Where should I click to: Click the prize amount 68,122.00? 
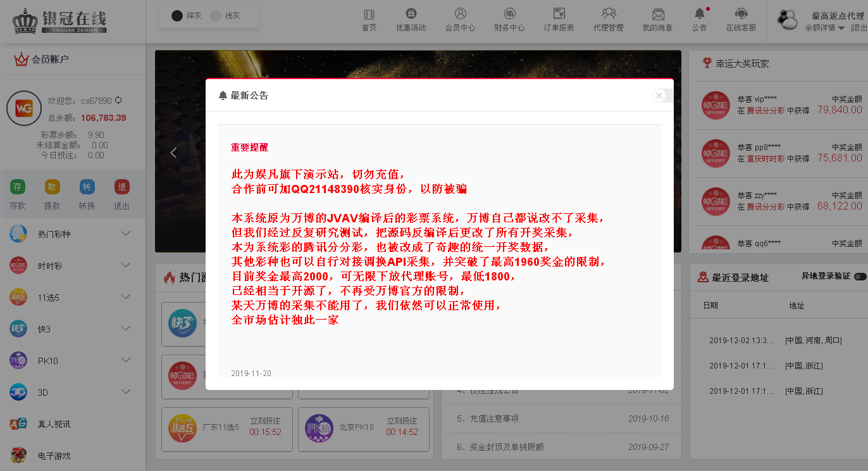(x=840, y=206)
